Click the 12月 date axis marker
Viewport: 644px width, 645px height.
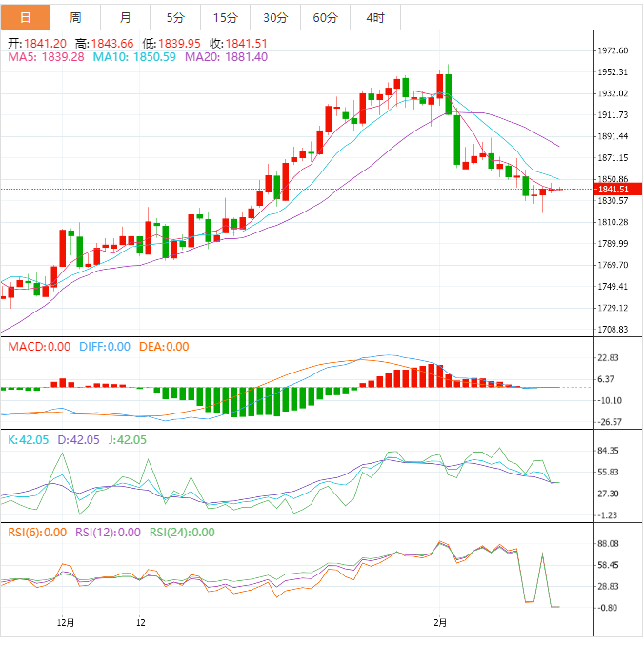[66, 622]
